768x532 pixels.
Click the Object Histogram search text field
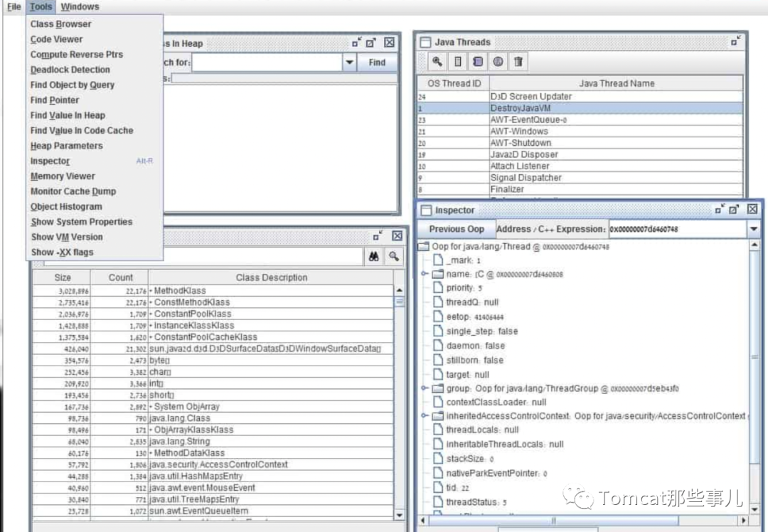(203, 256)
